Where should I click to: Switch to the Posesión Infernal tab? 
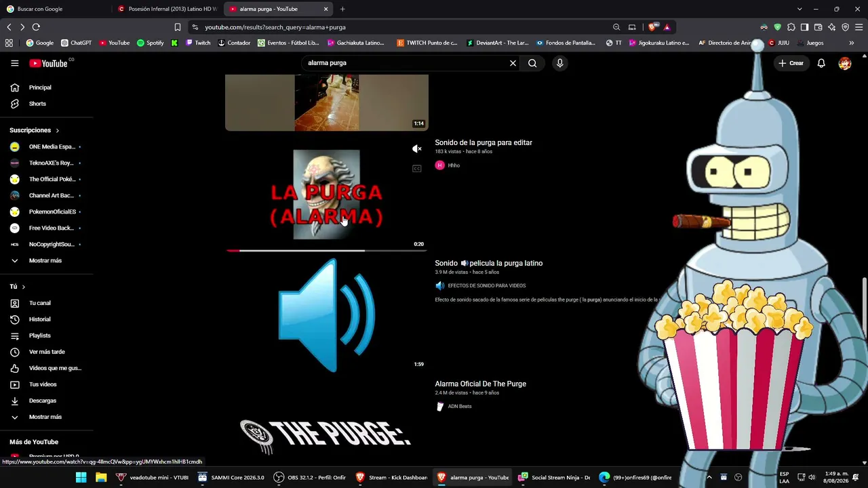pyautogui.click(x=168, y=9)
